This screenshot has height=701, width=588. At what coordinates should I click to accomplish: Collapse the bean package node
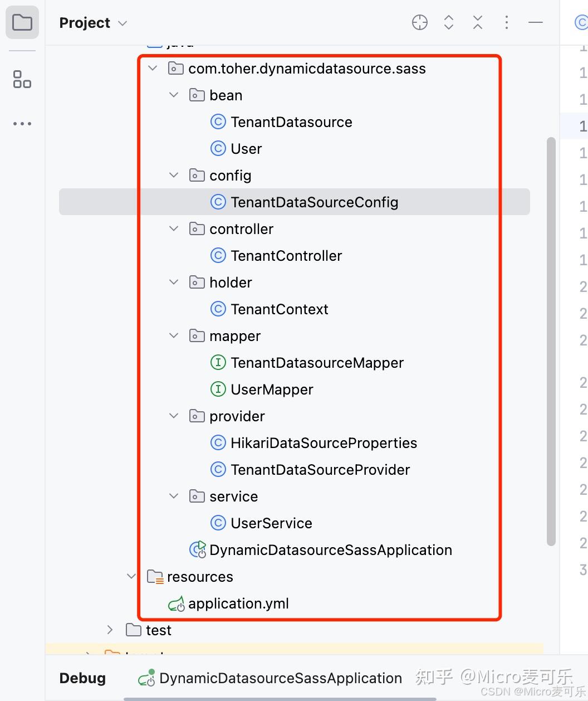[x=173, y=95]
